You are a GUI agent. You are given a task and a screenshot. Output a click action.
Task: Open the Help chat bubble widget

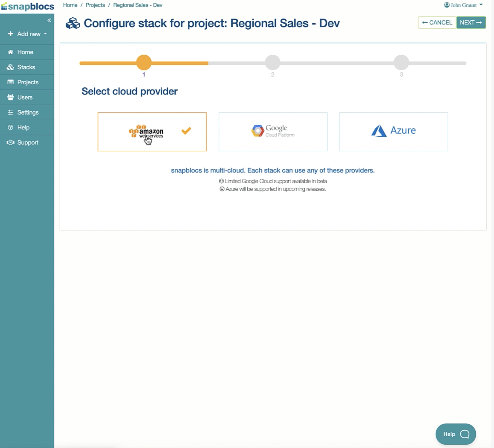(455, 434)
